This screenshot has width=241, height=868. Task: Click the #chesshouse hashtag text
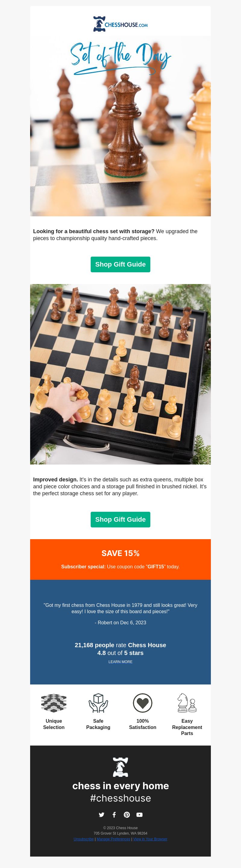[x=120, y=798]
